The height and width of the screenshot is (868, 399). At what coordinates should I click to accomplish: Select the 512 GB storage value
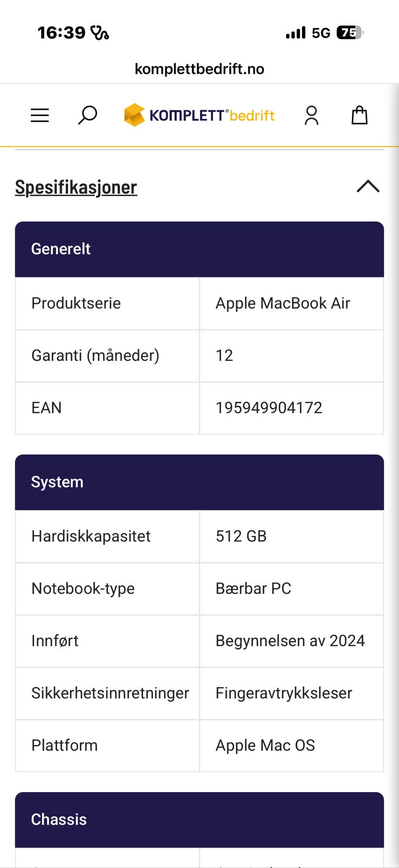tap(241, 537)
